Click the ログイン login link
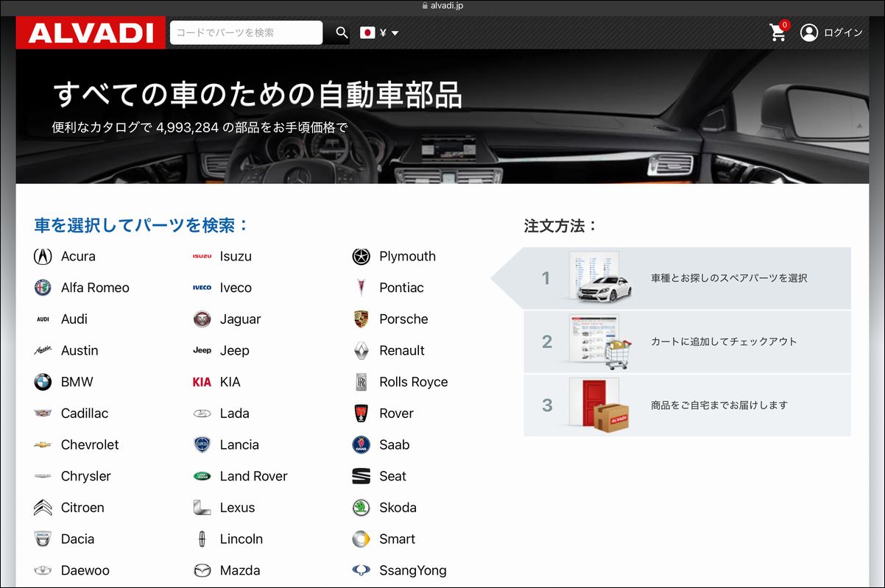 [843, 32]
